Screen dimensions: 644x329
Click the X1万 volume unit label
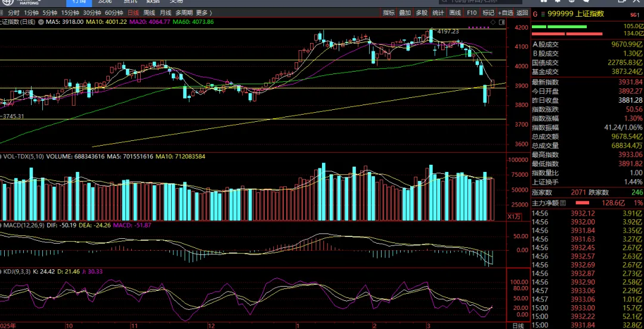coord(514,216)
